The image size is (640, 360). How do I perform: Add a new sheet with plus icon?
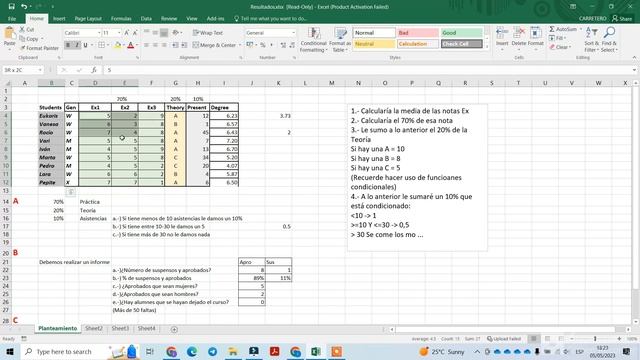174,329
